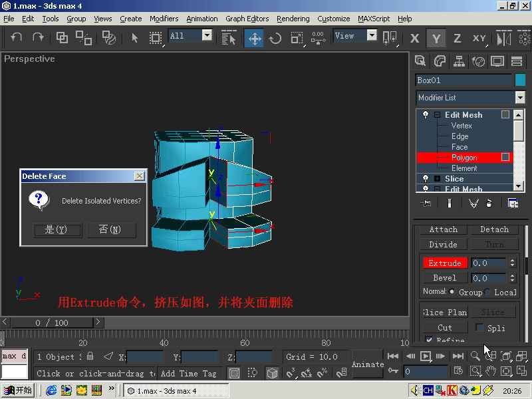The height and width of the screenshot is (399, 532).
Task: Click the Windows 开始 Start button
Action: click(x=18, y=390)
